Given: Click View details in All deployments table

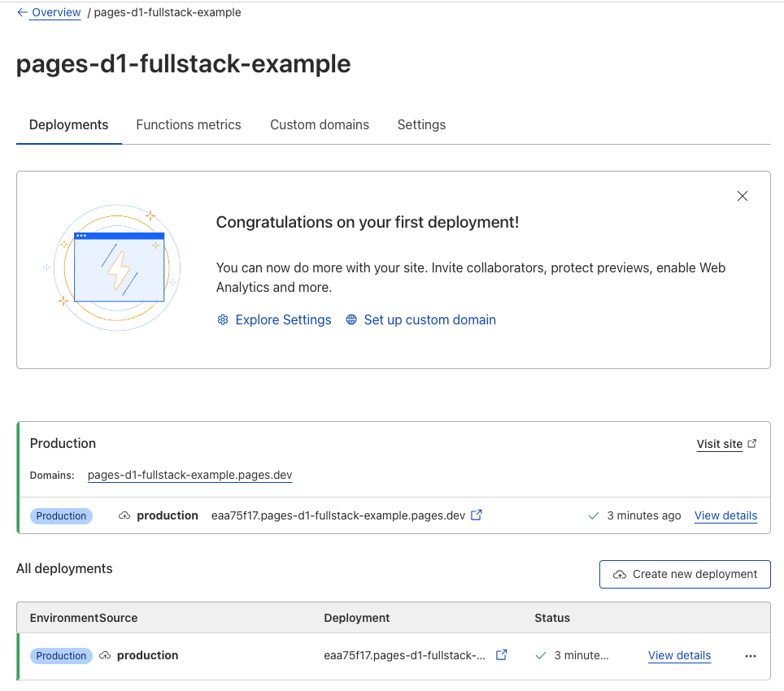Looking at the screenshot, I should click(679, 655).
